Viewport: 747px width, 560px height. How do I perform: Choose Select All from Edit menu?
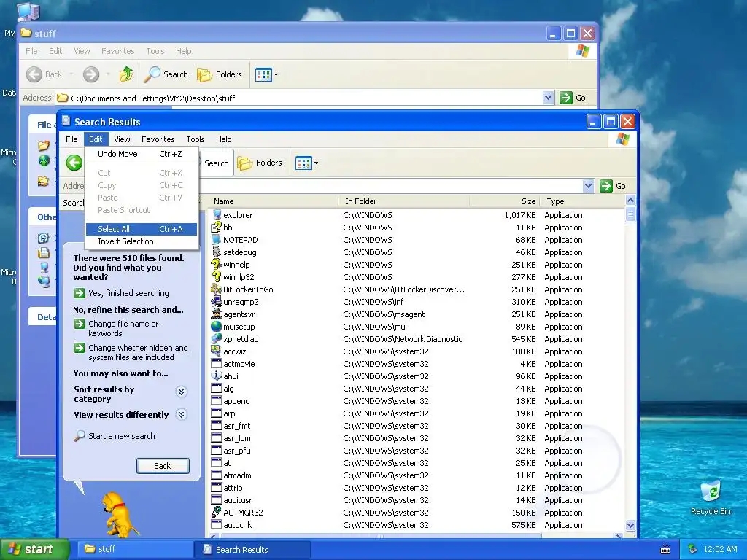(141, 229)
